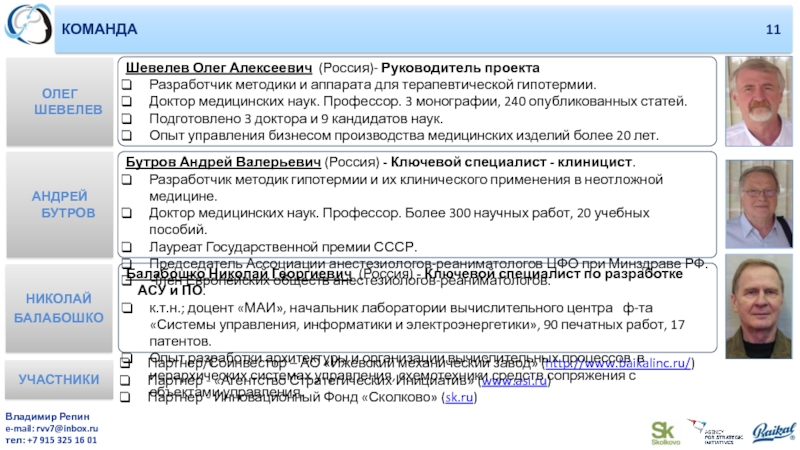800x450 pixels.
Task: Click the Skolkovo Sk logo
Action: point(665,433)
